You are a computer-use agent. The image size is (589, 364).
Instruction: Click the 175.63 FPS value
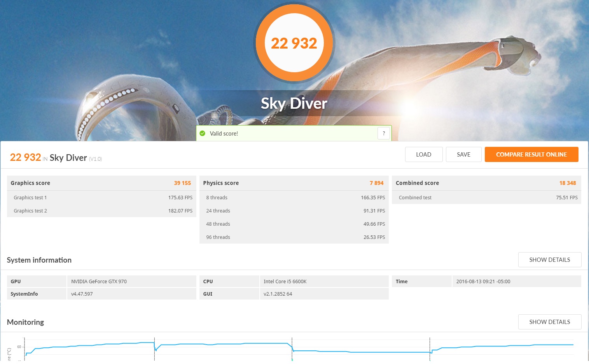180,197
